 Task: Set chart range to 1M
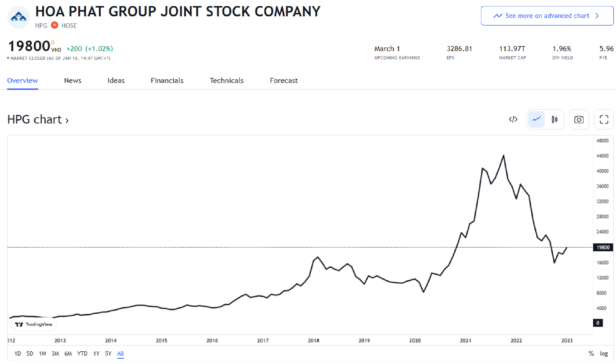tap(42, 353)
